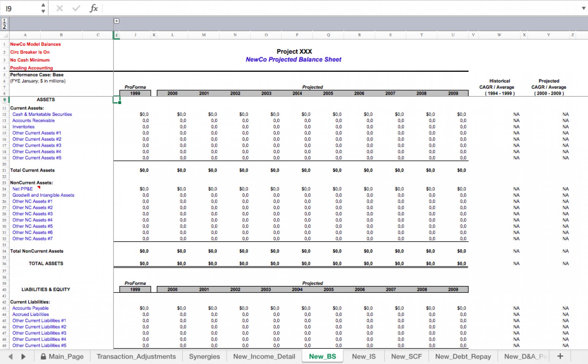Select outline level 1 button
Viewport: 588px width, 364px height.
4,21
